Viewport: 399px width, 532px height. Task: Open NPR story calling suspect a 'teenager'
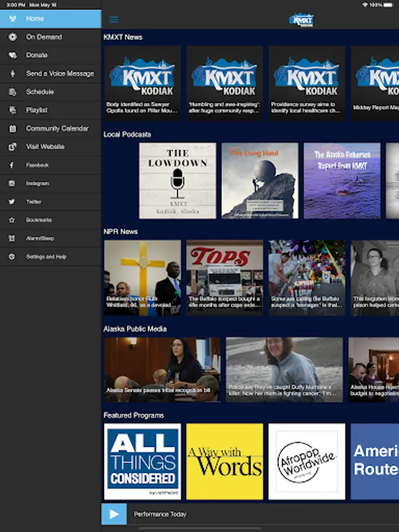click(x=307, y=278)
